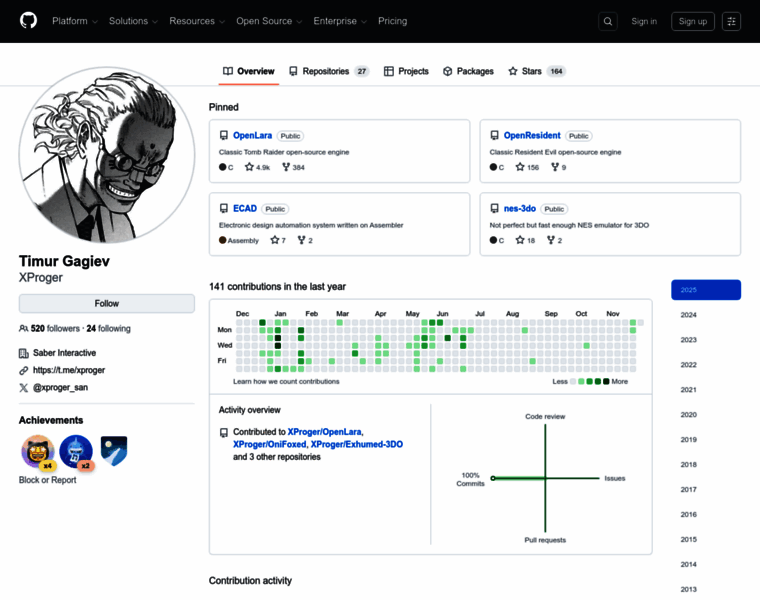View the 24 following list
The image size is (760, 600).
[x=109, y=329]
